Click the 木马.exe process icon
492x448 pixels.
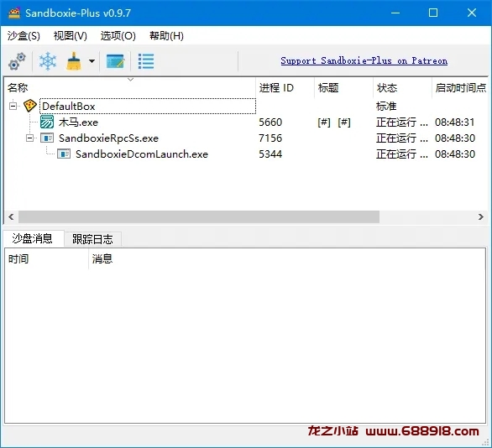tap(47, 122)
